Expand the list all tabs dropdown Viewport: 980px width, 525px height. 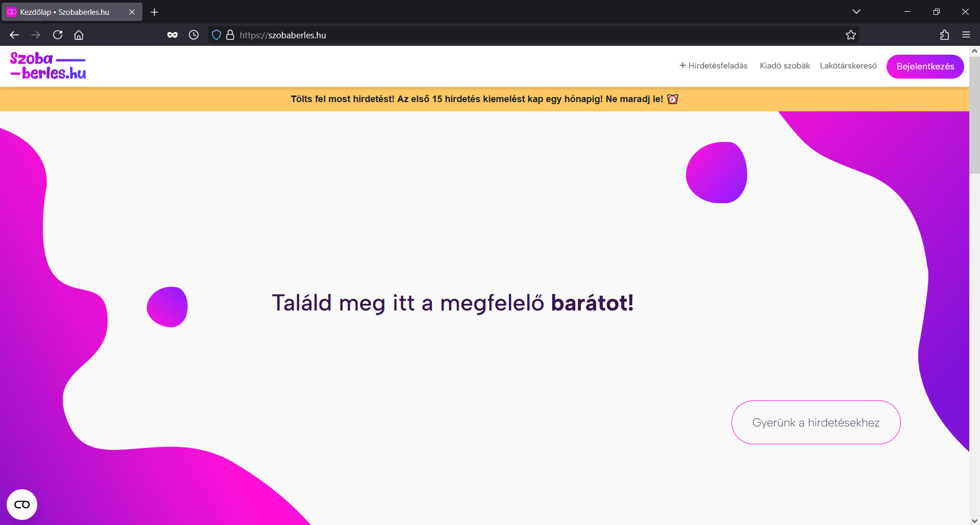(x=856, y=12)
